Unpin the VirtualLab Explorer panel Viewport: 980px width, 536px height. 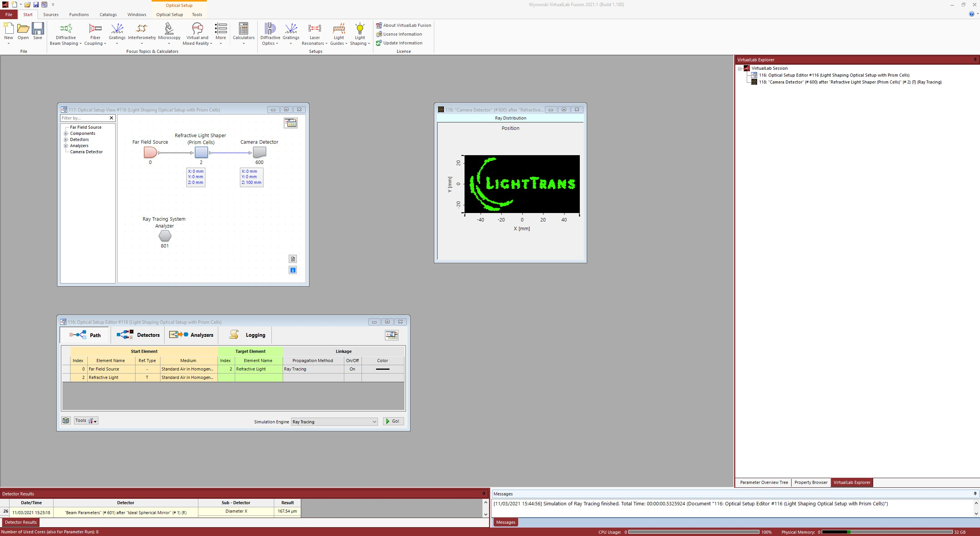(x=975, y=60)
